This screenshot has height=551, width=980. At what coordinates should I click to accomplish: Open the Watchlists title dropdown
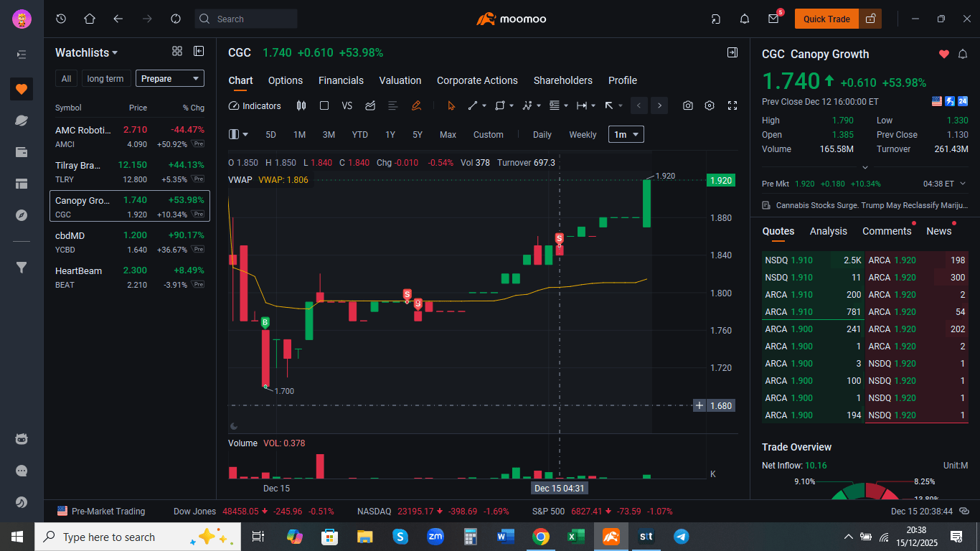[x=87, y=53]
